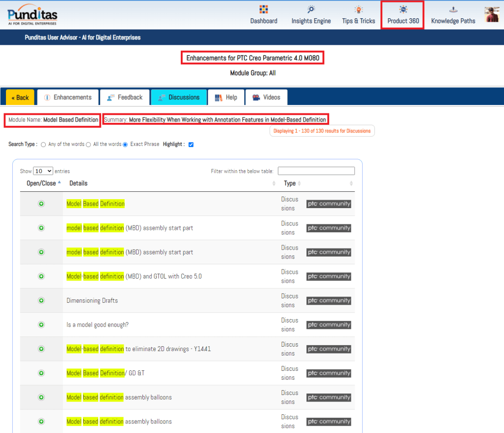Click the yellow Back button

20,98
